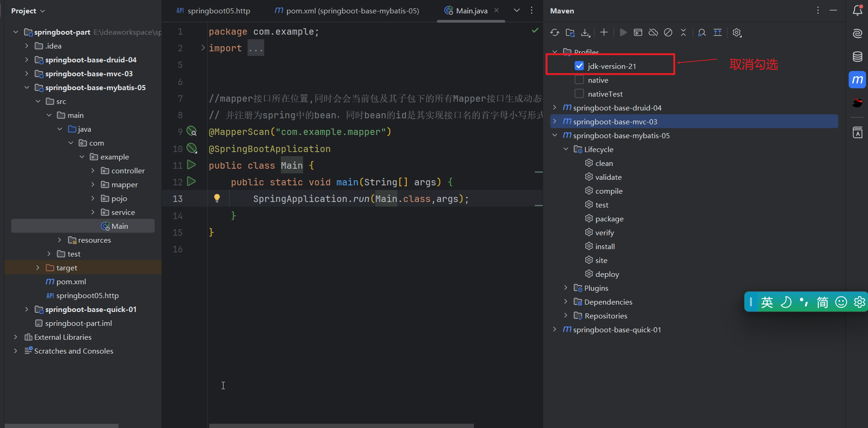Collapse the springboot-base-mybatis-05 Lifecycle node
The width and height of the screenshot is (868, 428).
tap(565, 149)
